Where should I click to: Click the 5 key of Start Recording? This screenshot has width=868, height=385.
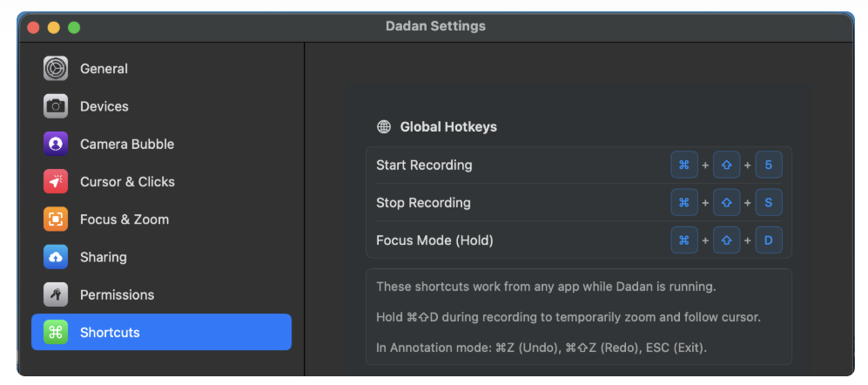(769, 165)
